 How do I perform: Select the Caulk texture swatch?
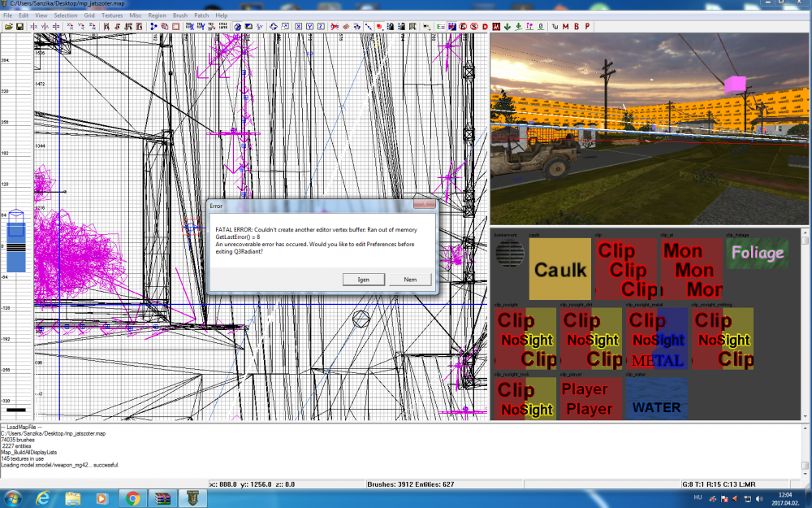559,269
